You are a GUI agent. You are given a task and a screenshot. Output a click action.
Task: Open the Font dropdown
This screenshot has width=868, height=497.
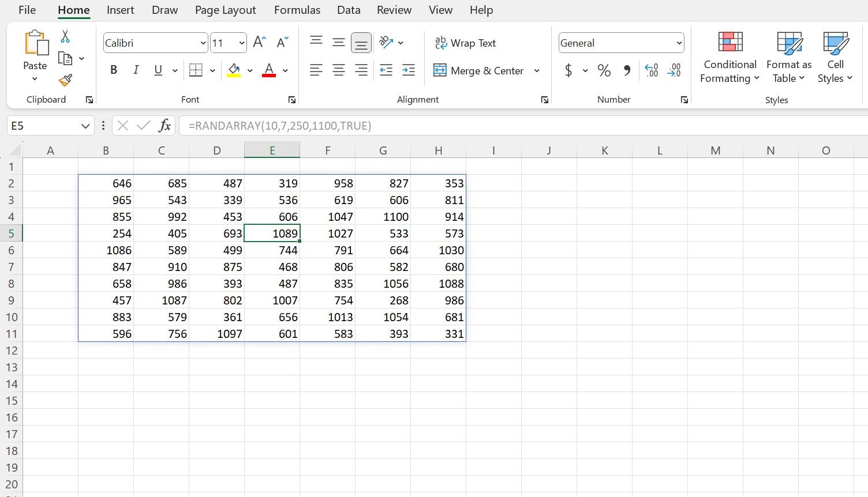[202, 43]
